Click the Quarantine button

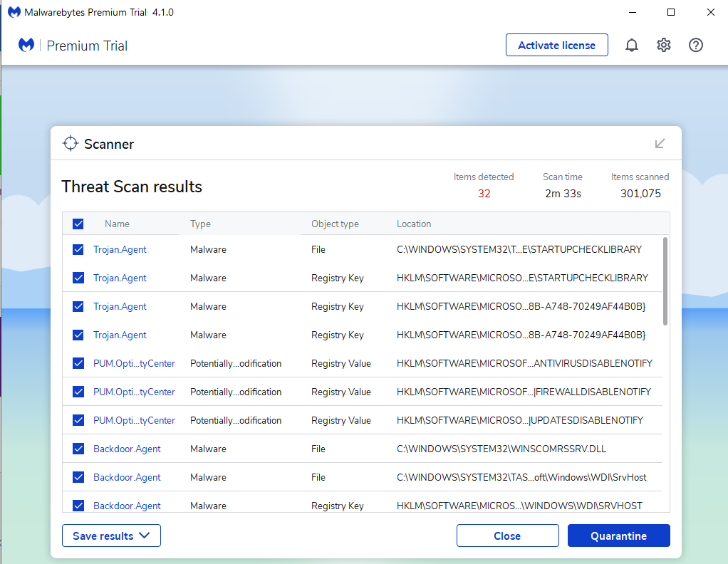(x=618, y=536)
